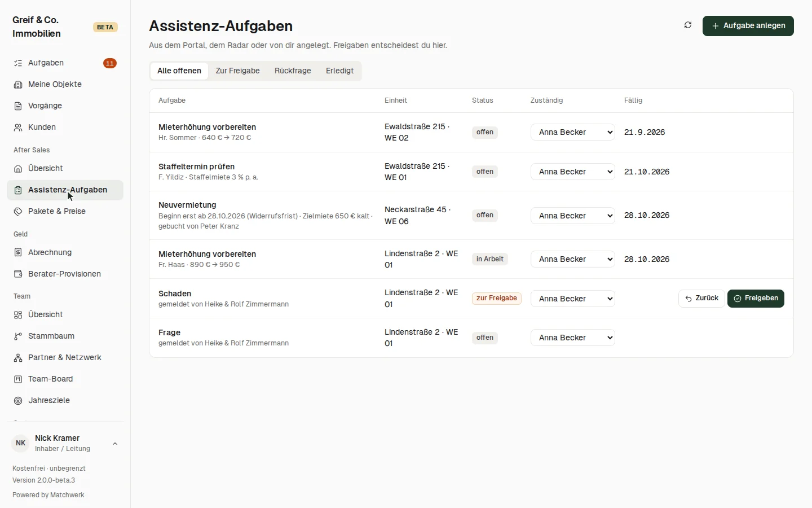Click the Frage task title
The height and width of the screenshot is (508, 812).
169,332
